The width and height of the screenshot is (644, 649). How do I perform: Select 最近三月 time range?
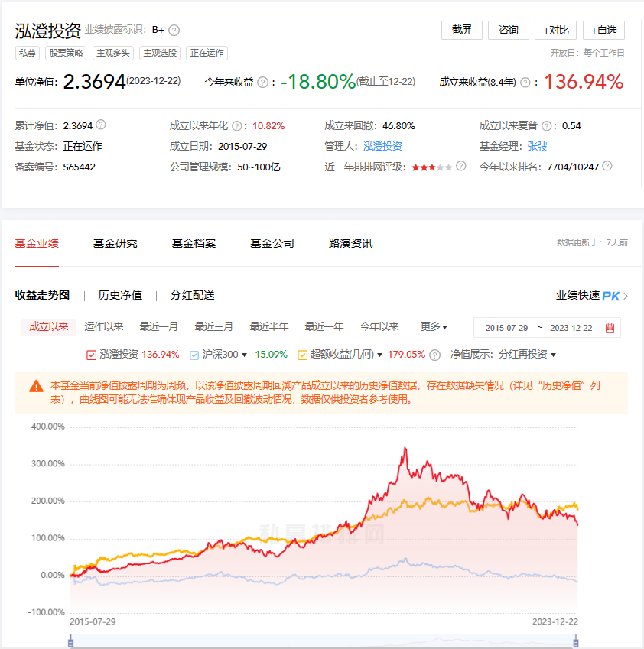213,326
